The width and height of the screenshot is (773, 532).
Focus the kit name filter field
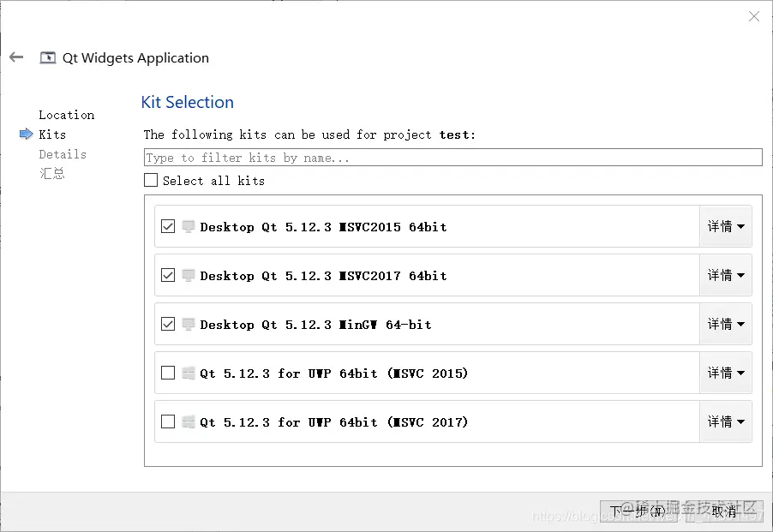pyautogui.click(x=452, y=158)
